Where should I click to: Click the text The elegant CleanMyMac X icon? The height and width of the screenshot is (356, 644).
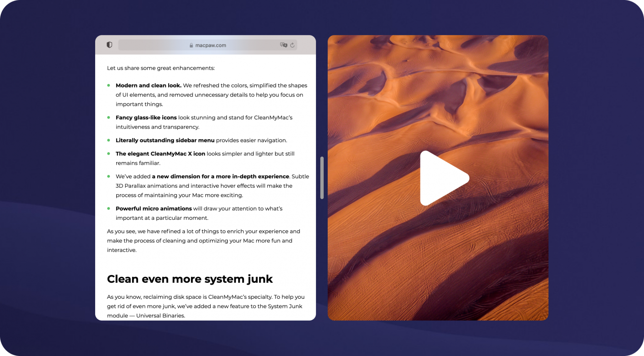[160, 154]
